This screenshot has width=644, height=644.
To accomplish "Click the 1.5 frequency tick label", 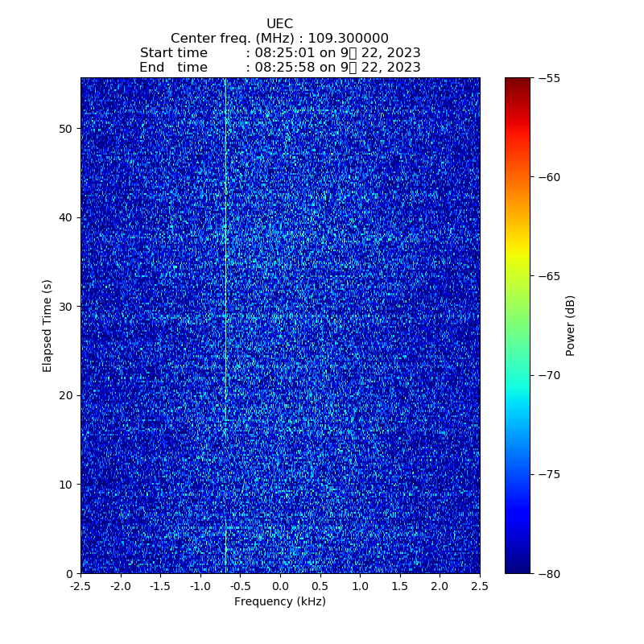I will pyautogui.click(x=399, y=586).
